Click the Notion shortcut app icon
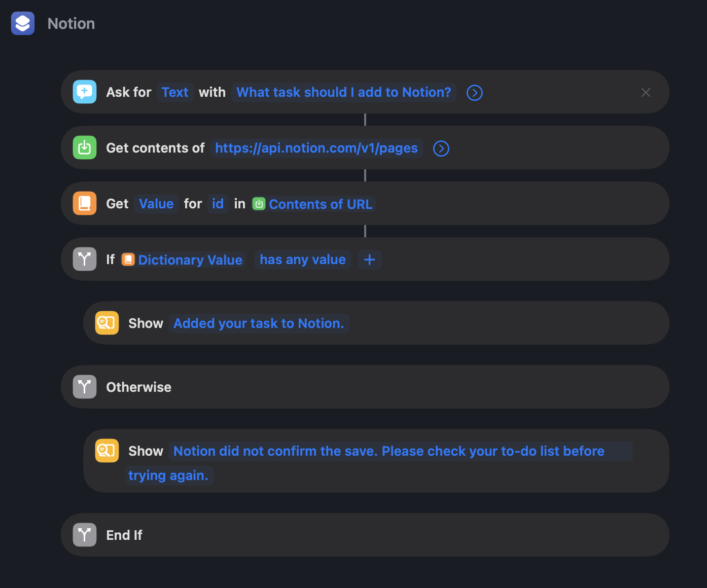 23,23
